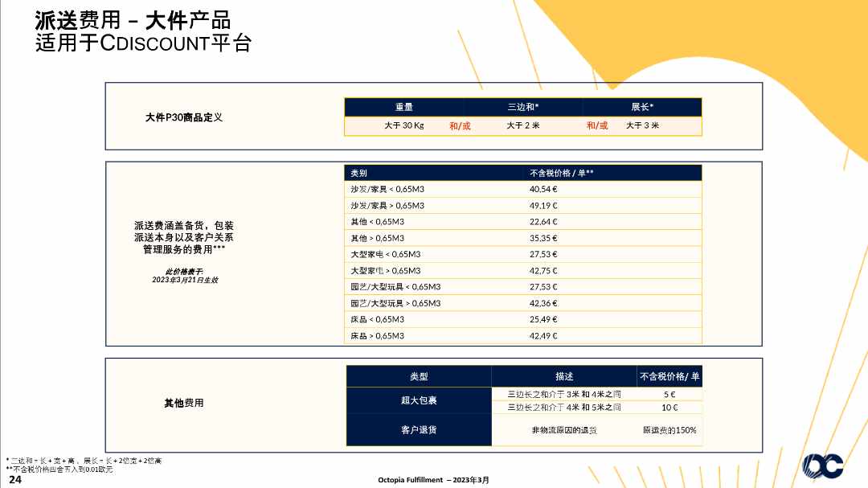Click the Octopia logo icon
The image size is (868, 488).
pyautogui.click(x=823, y=465)
